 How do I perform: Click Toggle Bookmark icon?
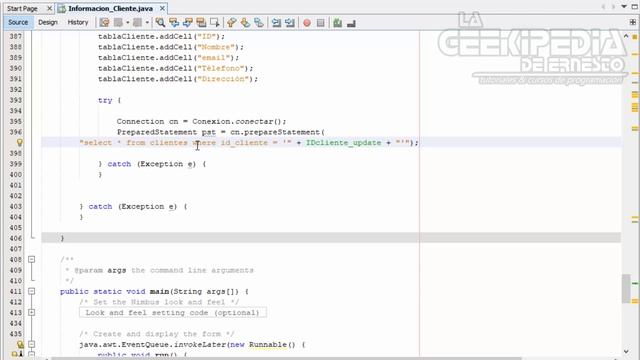pyautogui.click(x=258, y=23)
